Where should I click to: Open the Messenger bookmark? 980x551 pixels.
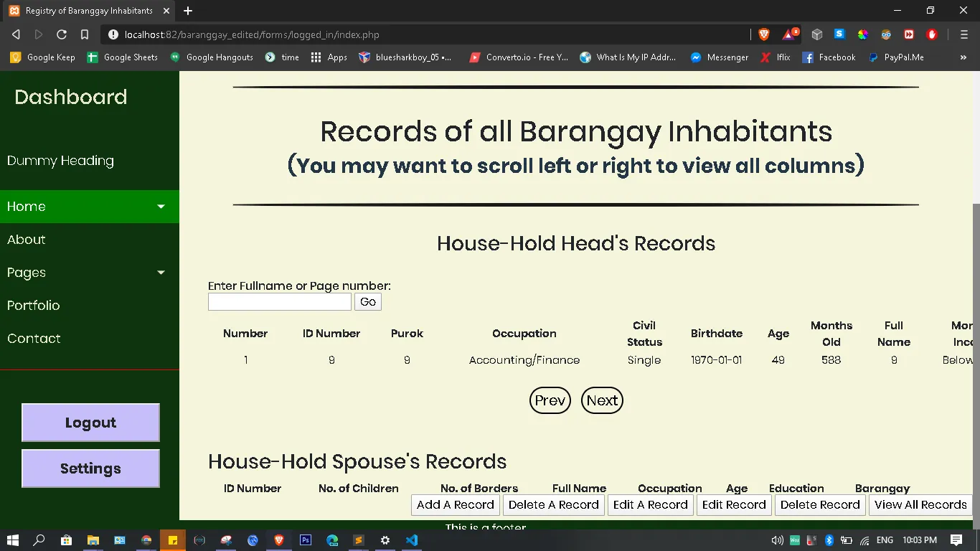click(719, 57)
